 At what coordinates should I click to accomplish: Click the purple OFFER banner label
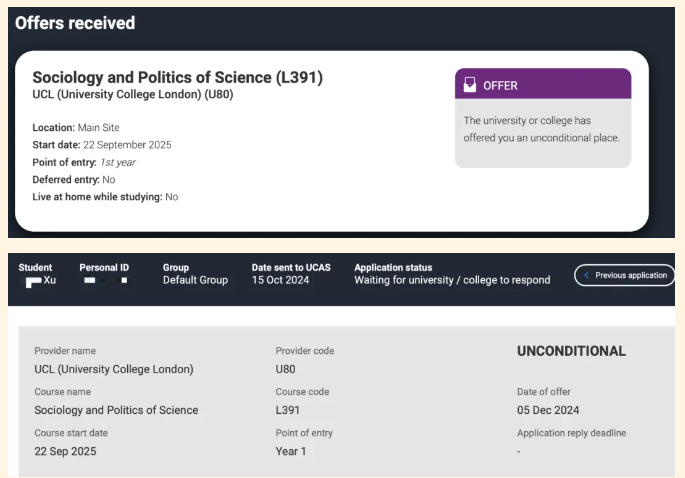pos(500,85)
